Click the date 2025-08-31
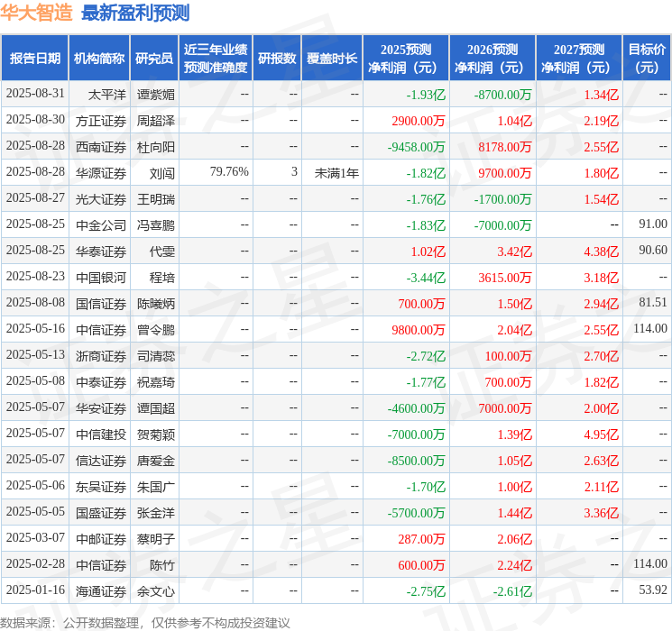The image size is (672, 631). tap(35, 93)
